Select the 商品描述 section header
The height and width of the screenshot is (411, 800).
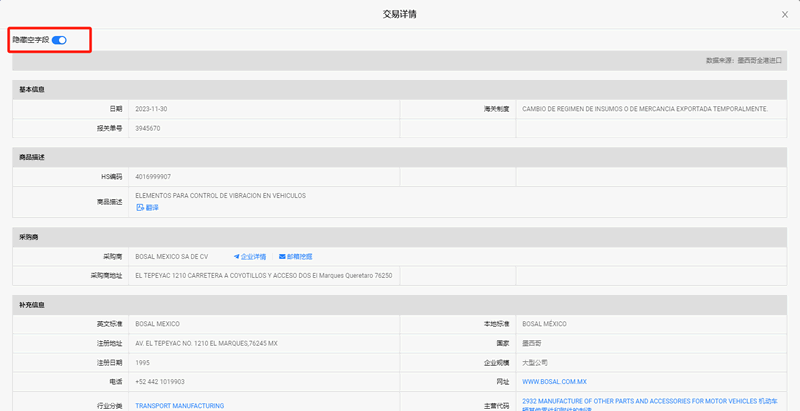point(399,158)
